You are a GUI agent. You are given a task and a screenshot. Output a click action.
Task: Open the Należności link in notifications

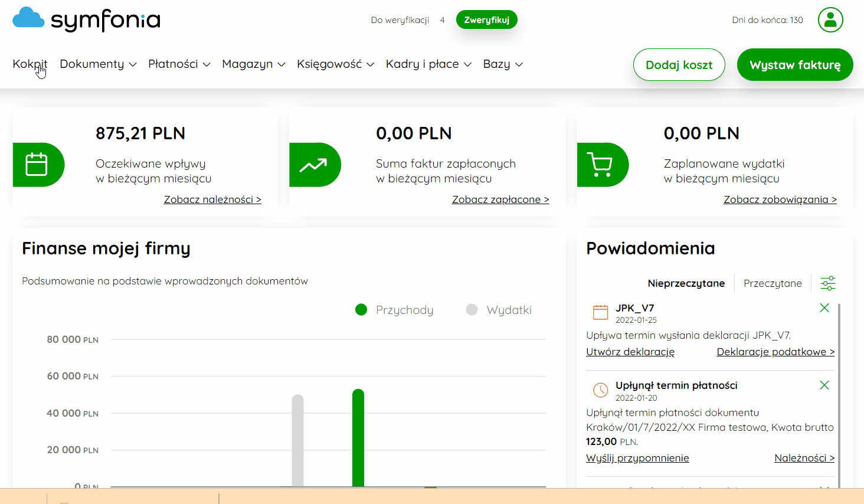[x=804, y=458]
